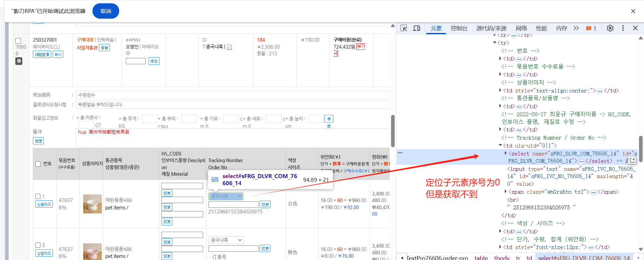The width and height of the screenshot is (644, 260).
Task: Expand the select sFRG_DLVR_COM_76606_14 node
Action: click(x=506, y=153)
